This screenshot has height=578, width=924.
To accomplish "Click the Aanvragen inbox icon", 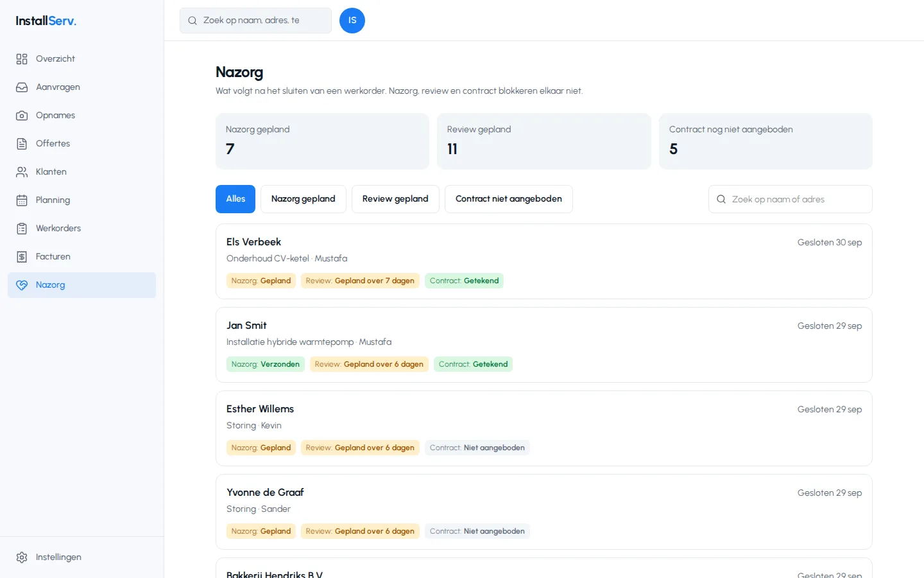I will [22, 87].
